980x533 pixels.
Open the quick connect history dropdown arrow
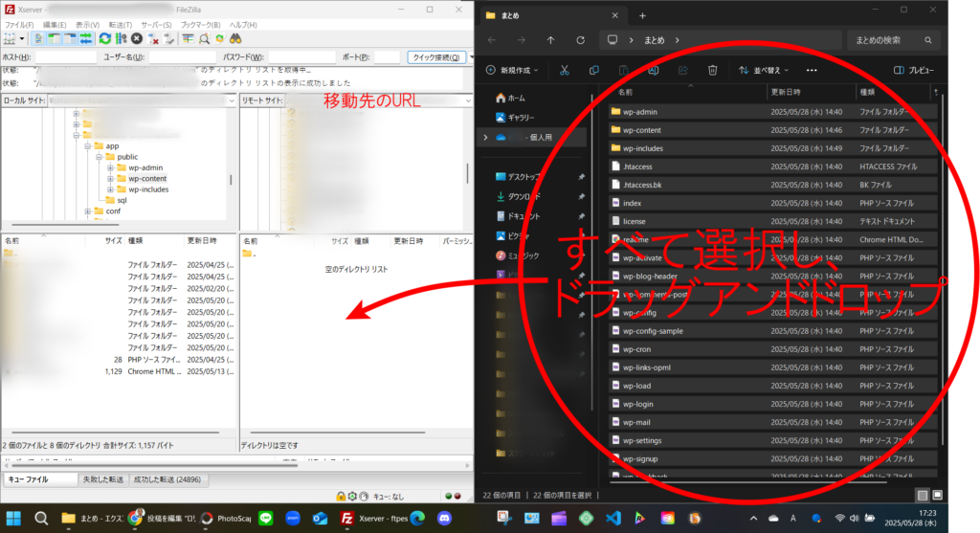click(x=471, y=56)
